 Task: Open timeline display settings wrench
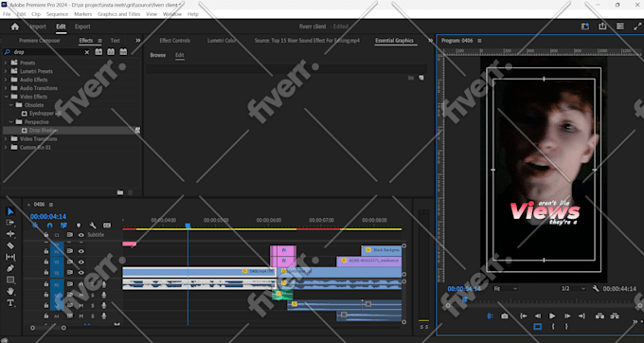pyautogui.click(x=93, y=226)
